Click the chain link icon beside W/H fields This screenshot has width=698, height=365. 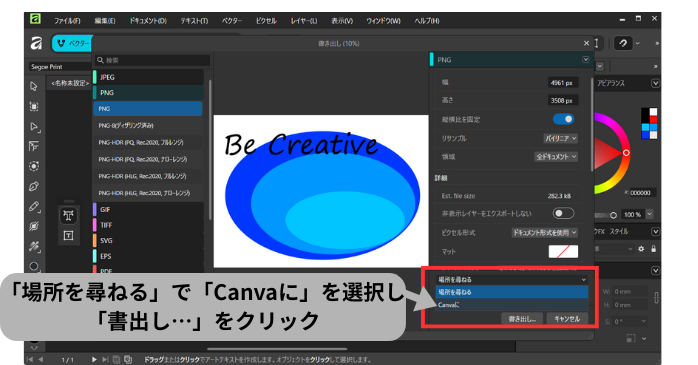657,298
